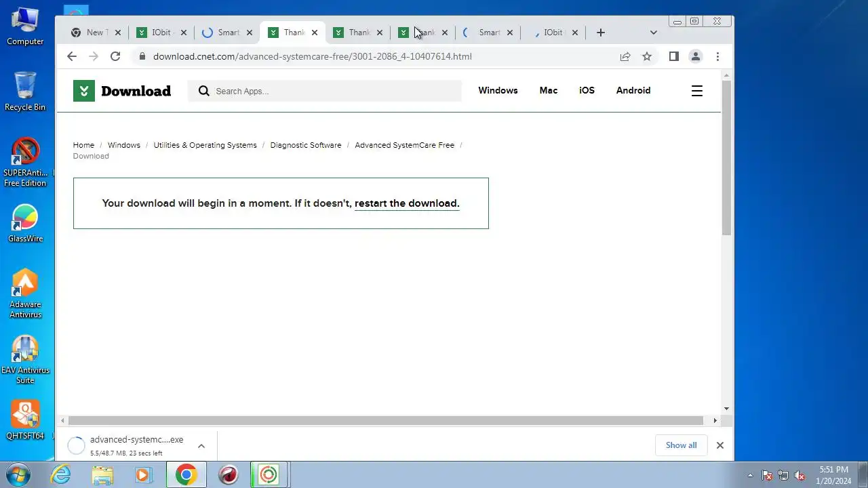
Task: Click the network tray icon
Action: pos(783,475)
